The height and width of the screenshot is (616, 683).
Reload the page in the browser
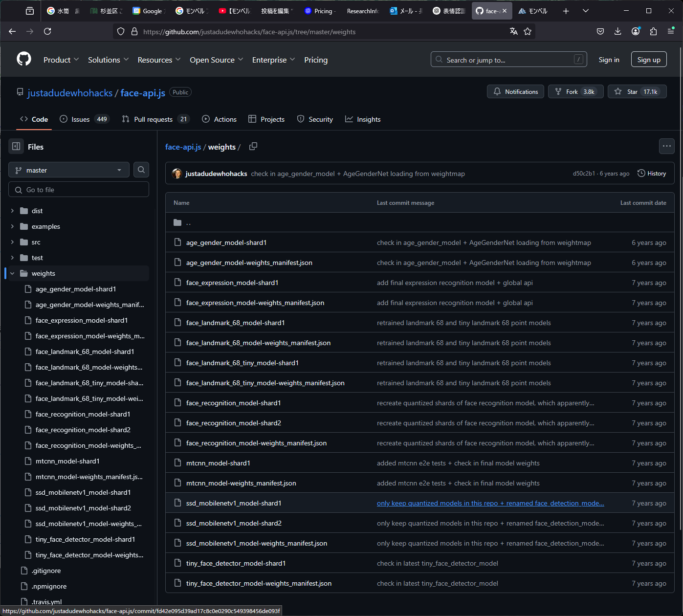pyautogui.click(x=47, y=31)
